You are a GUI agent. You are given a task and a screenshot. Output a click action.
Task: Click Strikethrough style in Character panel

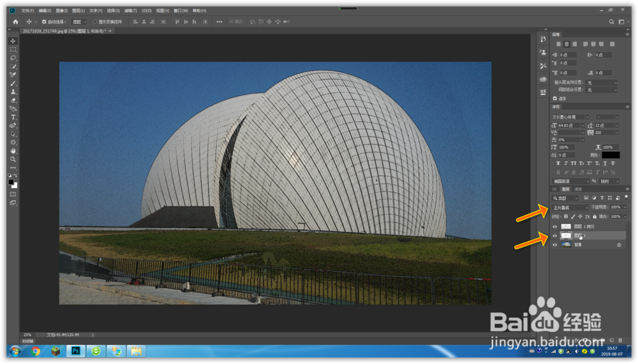pyautogui.click(x=612, y=163)
